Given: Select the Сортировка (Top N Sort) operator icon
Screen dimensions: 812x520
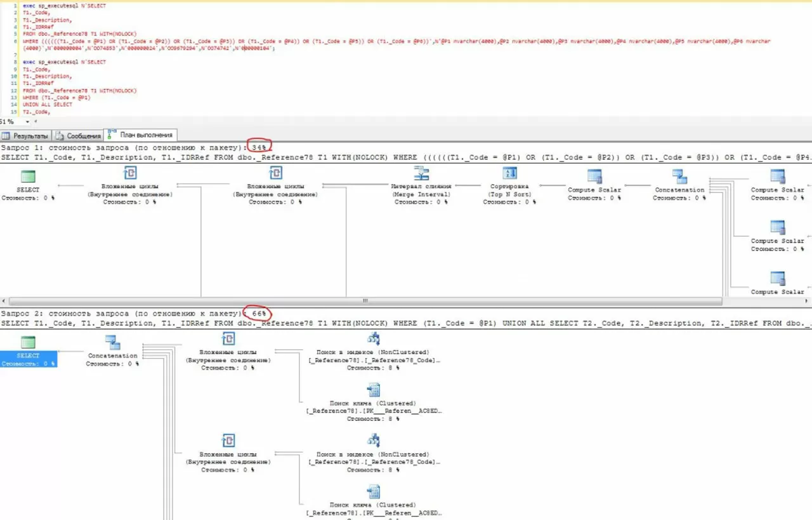Looking at the screenshot, I should (509, 174).
